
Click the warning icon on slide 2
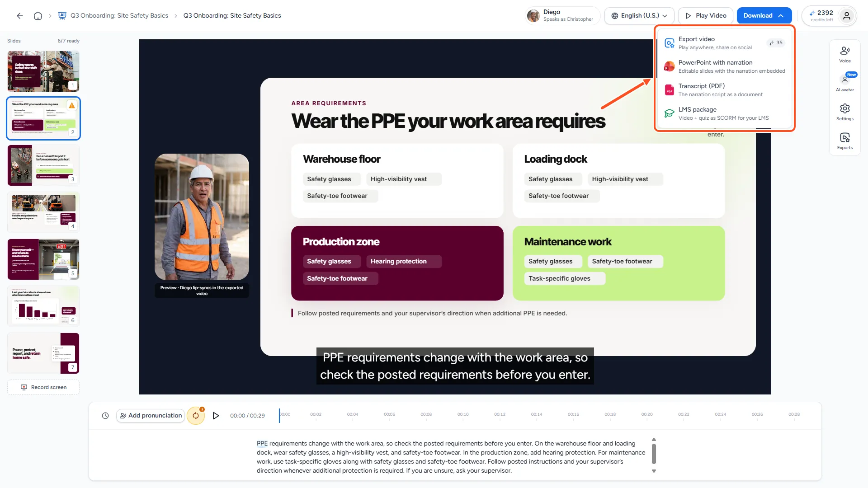[x=71, y=105]
